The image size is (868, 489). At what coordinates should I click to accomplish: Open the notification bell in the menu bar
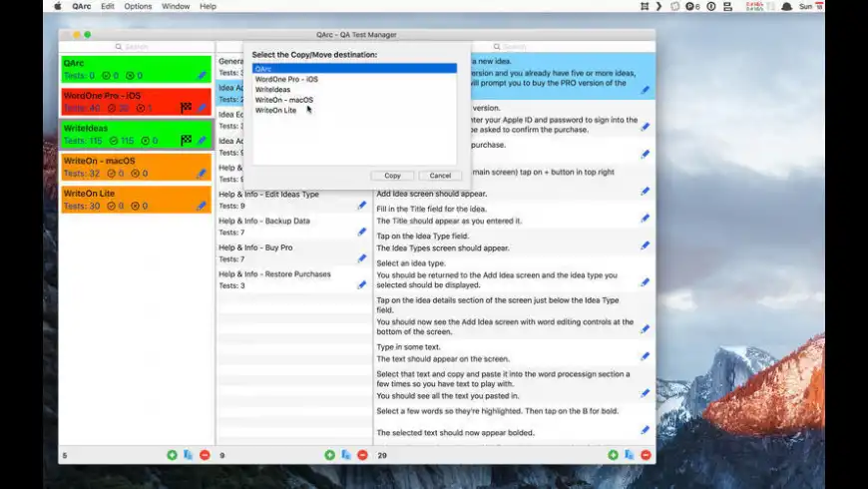(786, 6)
